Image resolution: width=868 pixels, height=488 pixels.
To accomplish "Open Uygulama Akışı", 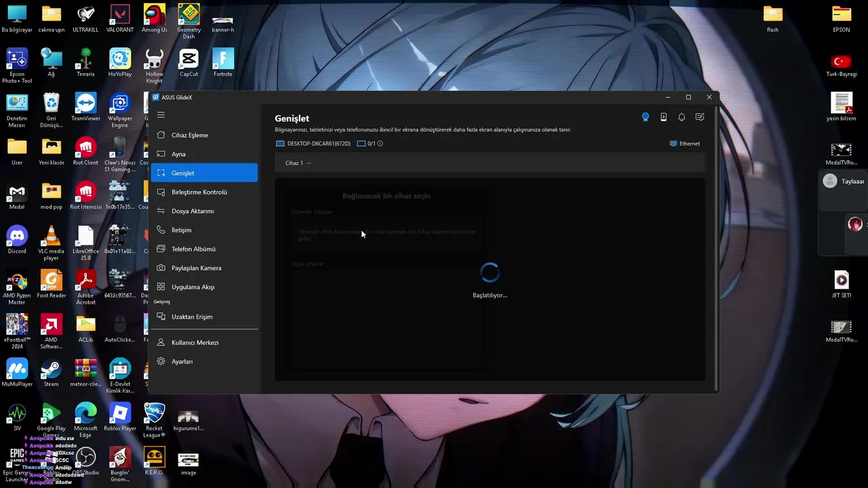I will (204, 287).
